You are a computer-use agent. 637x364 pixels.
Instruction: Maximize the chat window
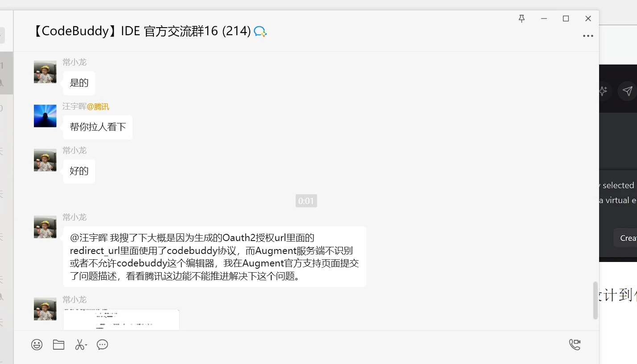tap(566, 18)
